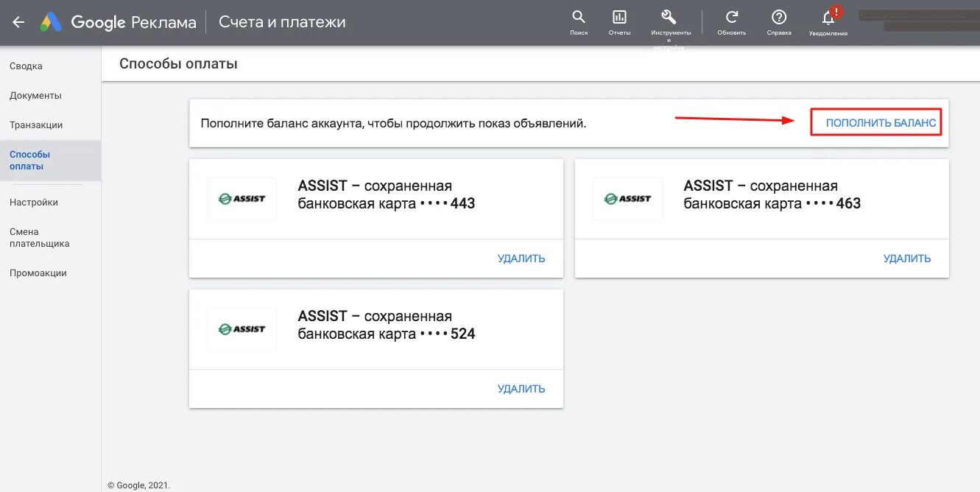This screenshot has height=492, width=980.
Task: Open Смена плательщика in sidebar
Action: [40, 237]
